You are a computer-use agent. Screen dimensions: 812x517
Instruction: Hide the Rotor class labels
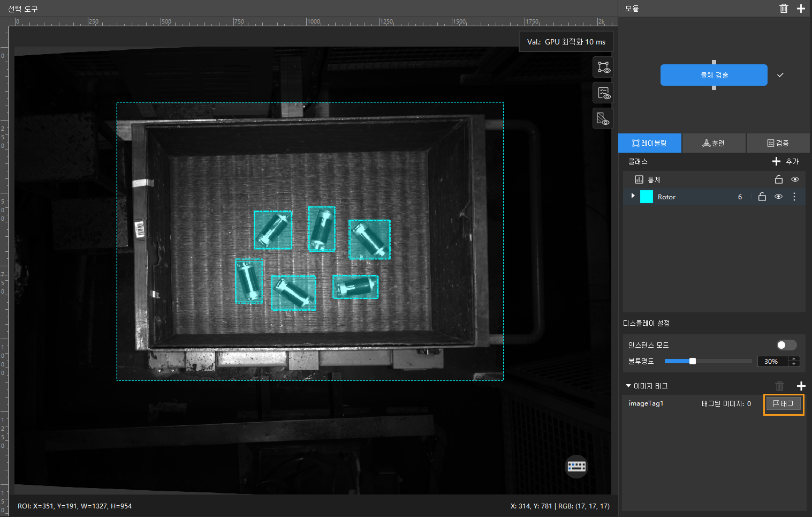point(778,197)
